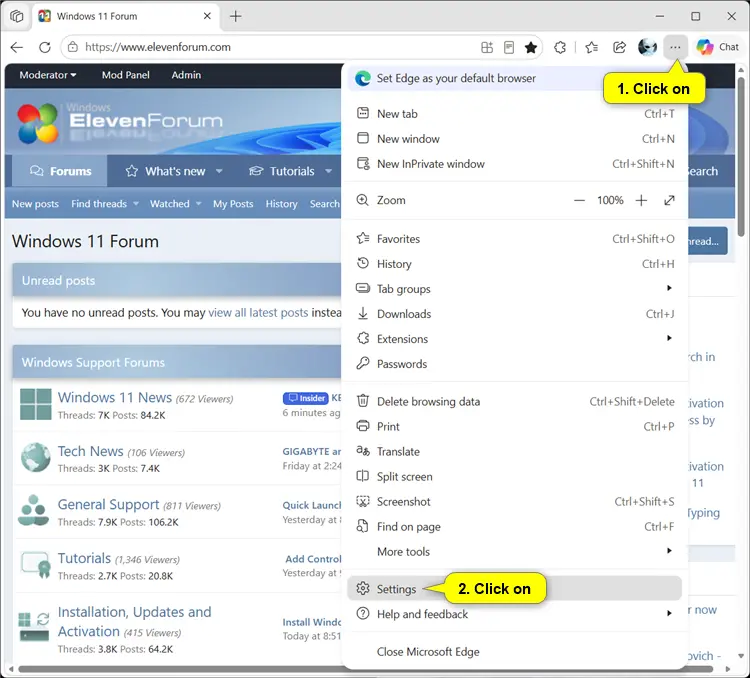Click the Installation, Updates and Activation icon
750x678 pixels.
click(x=33, y=626)
